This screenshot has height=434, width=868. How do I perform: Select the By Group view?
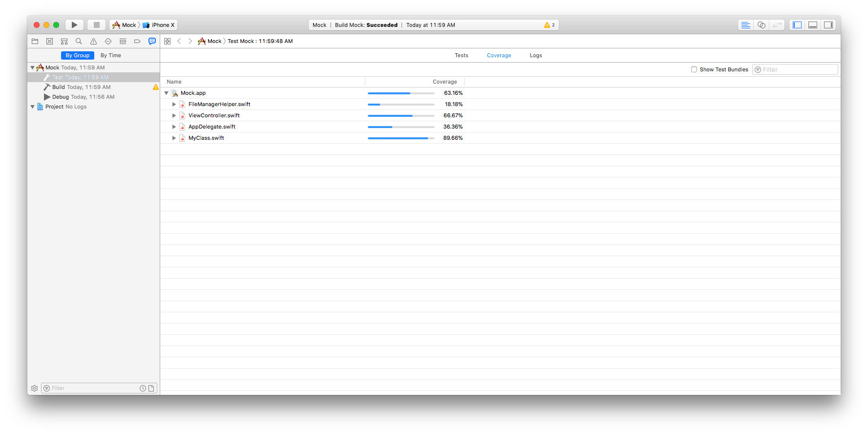(x=78, y=56)
